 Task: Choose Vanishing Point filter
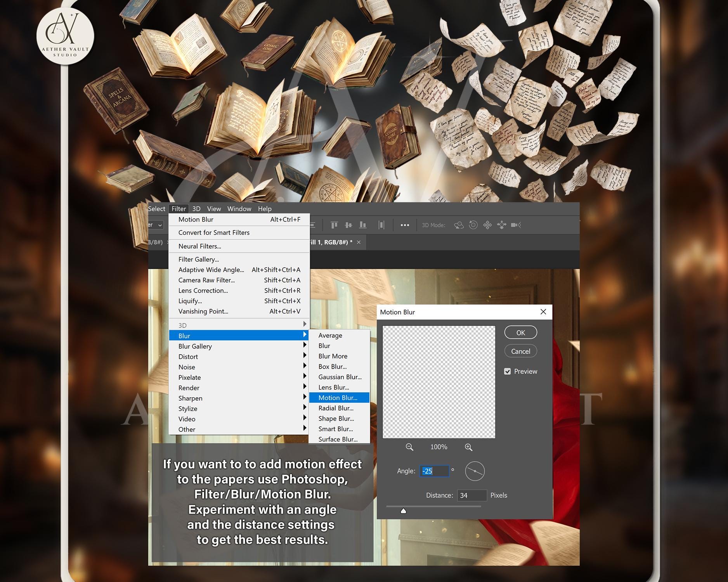tap(239, 312)
